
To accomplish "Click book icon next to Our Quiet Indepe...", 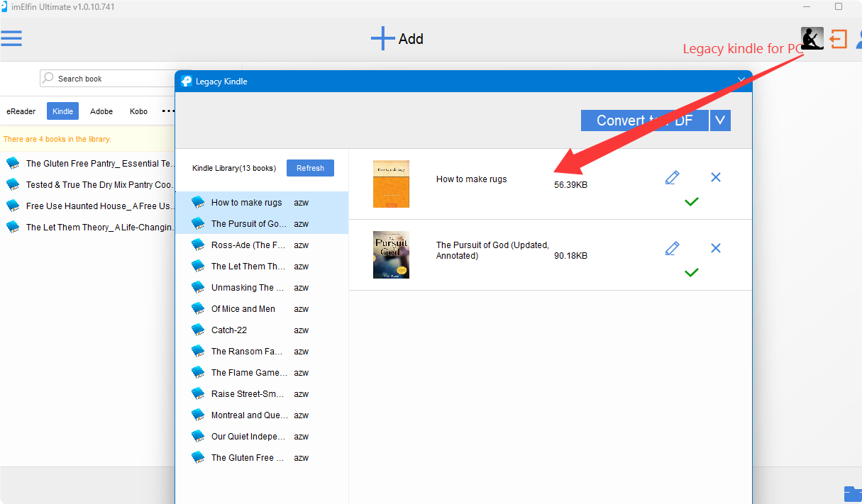I will (x=198, y=436).
